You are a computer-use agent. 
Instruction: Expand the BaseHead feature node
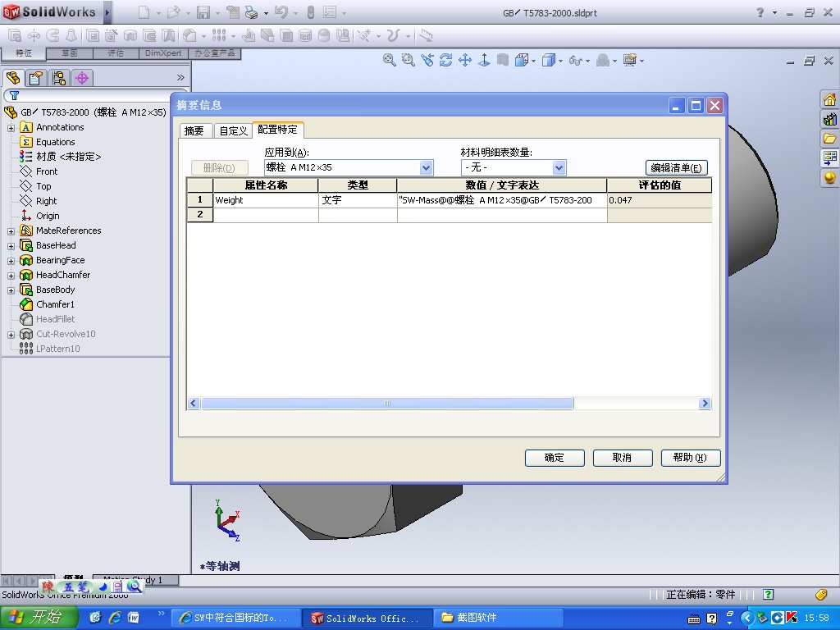pyautogui.click(x=11, y=246)
